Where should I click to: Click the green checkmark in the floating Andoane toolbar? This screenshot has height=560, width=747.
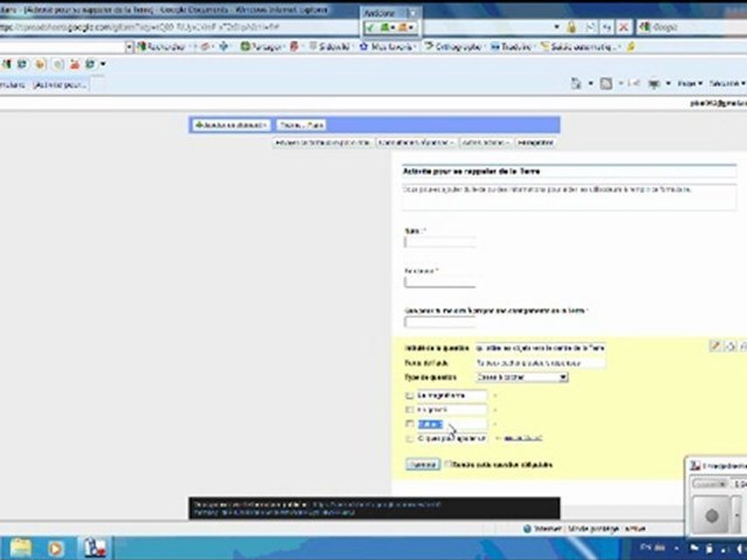point(370,28)
